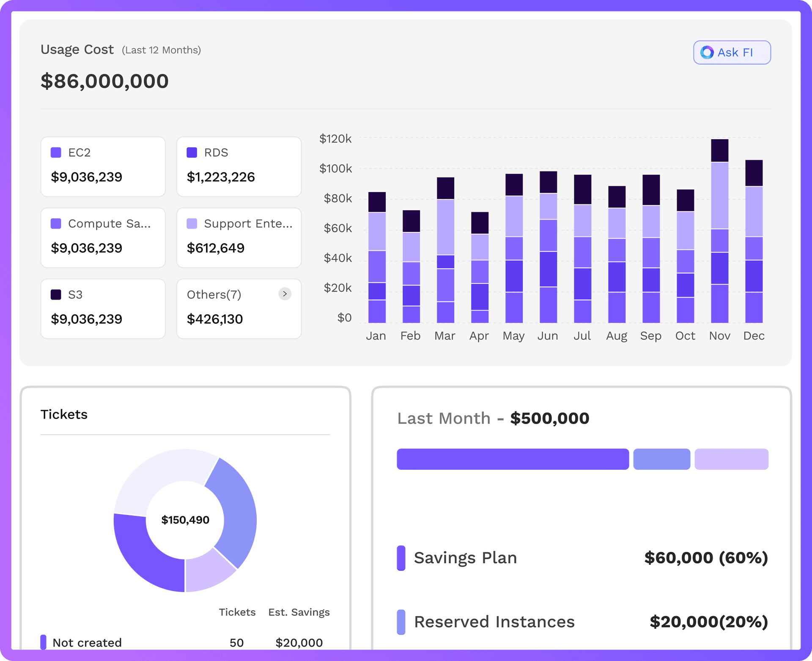Switch to the Tickets panel
The image size is (812, 661).
click(x=64, y=414)
